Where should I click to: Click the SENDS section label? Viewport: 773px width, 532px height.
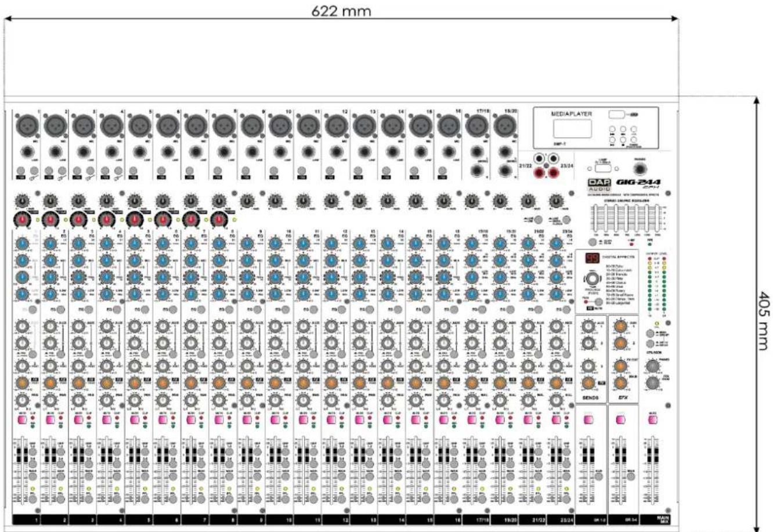point(589,398)
